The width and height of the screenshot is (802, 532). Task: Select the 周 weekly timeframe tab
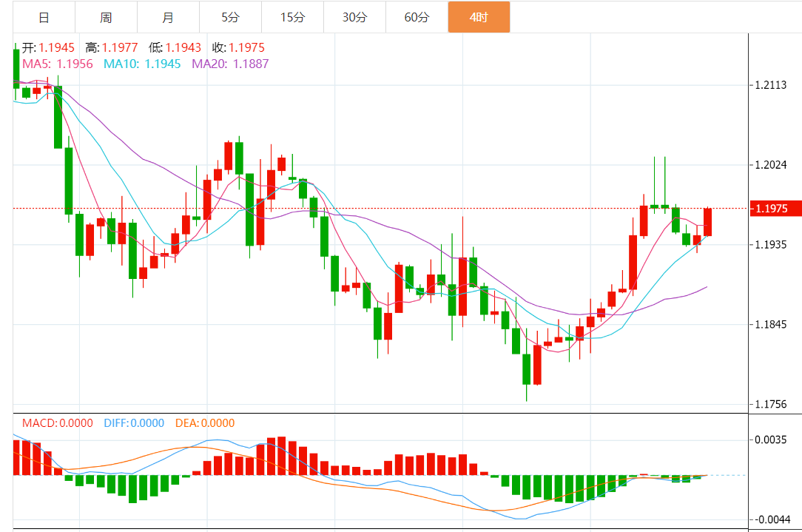[x=106, y=18]
